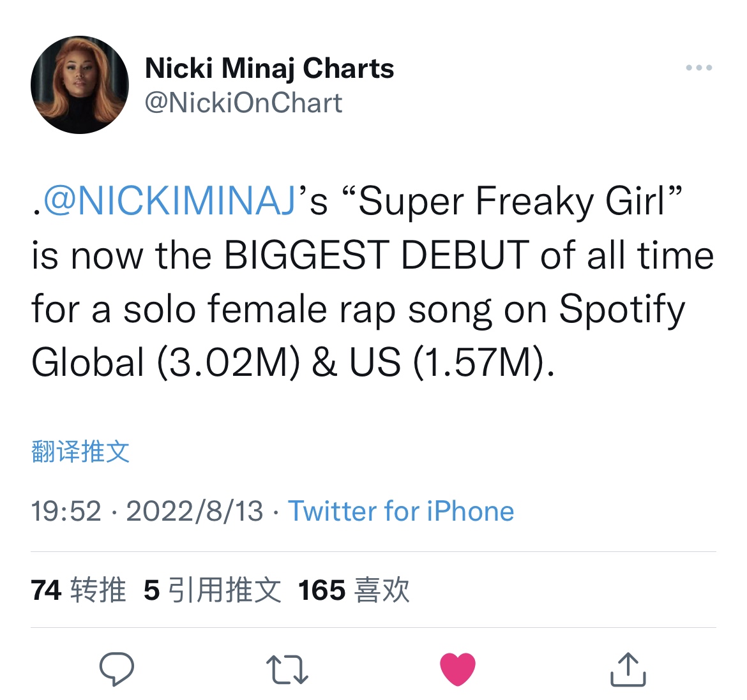The height and width of the screenshot is (700, 747).
Task: View the 74 转推 retweets list
Action: [x=79, y=590]
